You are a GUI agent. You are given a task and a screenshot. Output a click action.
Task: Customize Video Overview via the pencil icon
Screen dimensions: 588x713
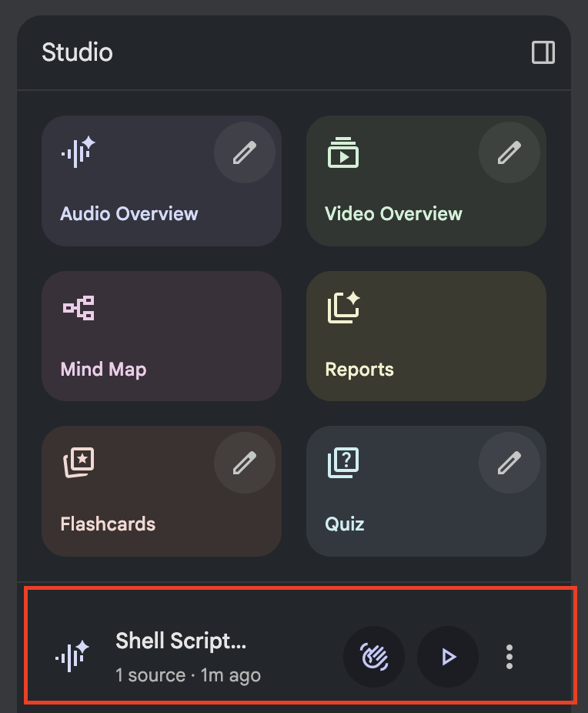click(x=509, y=153)
